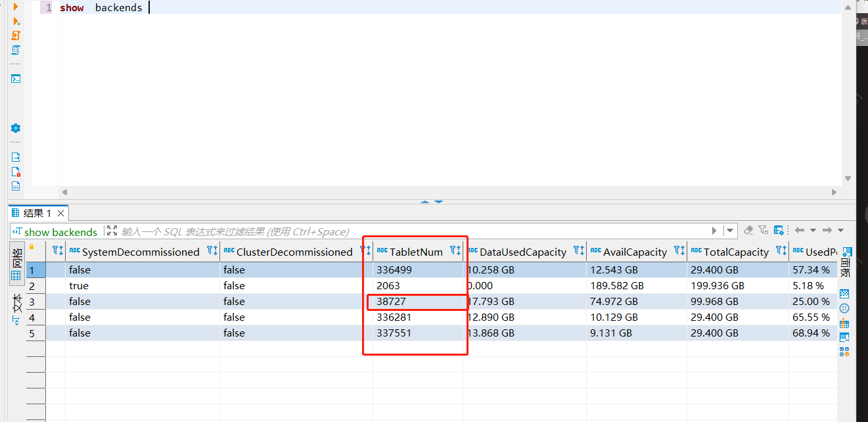The width and height of the screenshot is (868, 422).
Task: Click the TabletNum cell 38727
Action: [x=418, y=302]
